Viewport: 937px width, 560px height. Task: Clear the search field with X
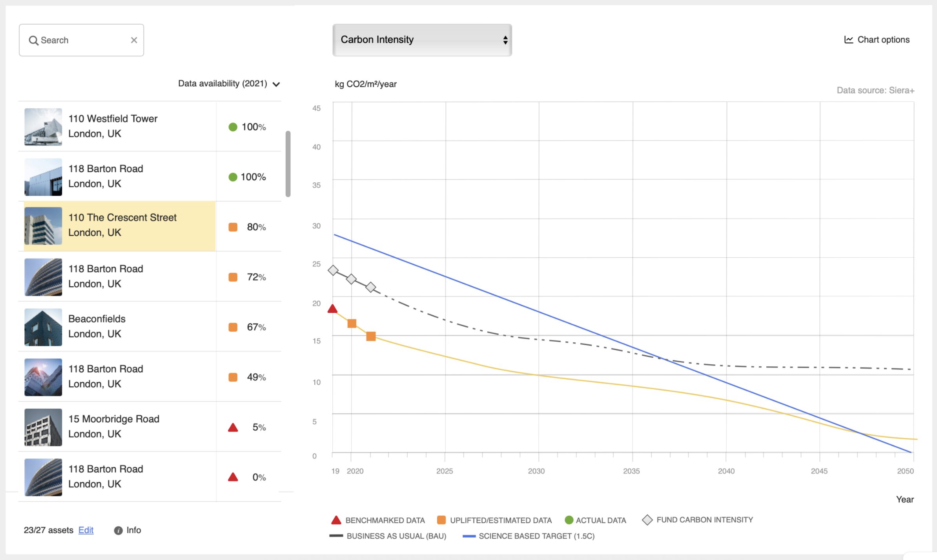pos(134,40)
